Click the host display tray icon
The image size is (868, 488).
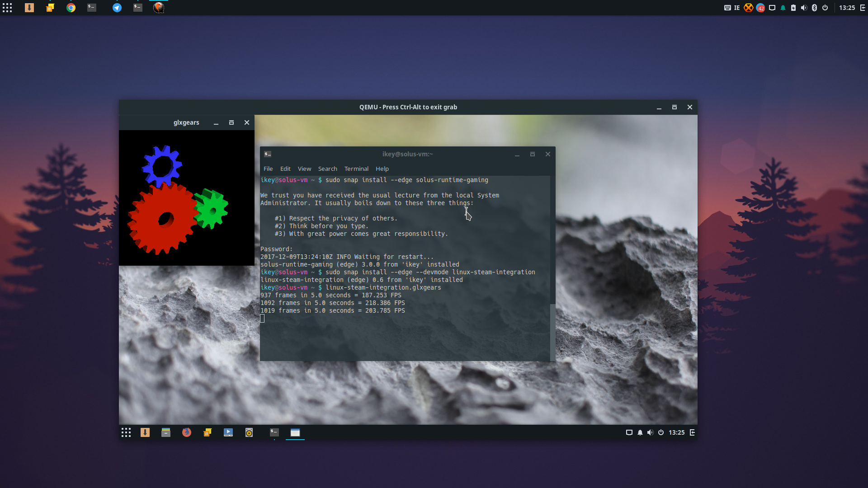click(772, 8)
